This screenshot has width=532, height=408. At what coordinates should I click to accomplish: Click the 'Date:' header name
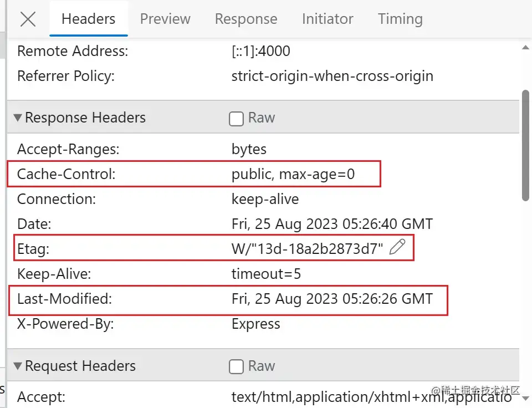click(34, 224)
